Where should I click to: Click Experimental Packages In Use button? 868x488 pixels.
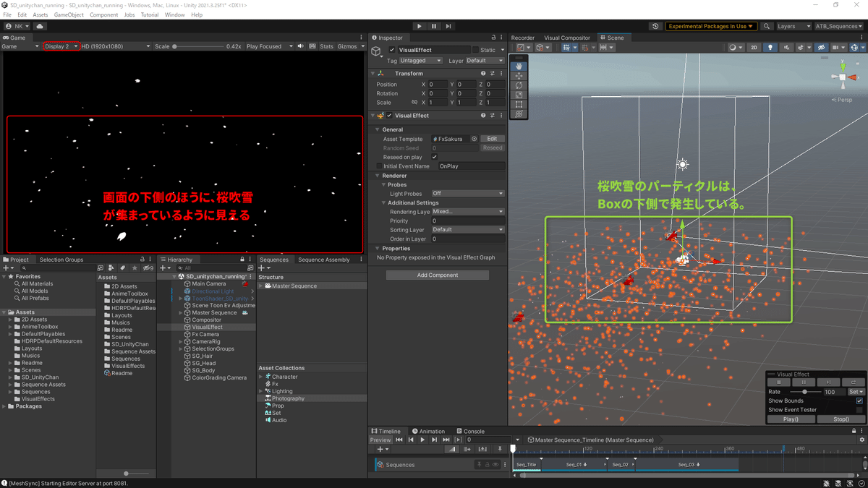click(710, 26)
